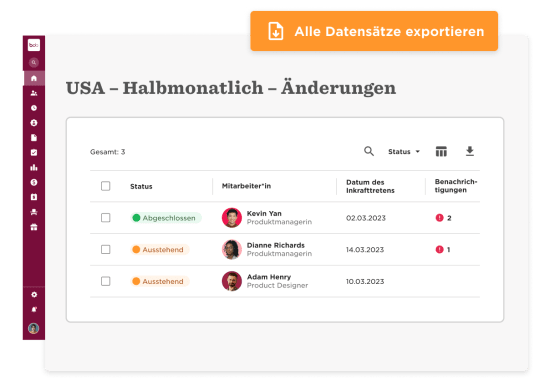
Task: Open the sidebar search icon
Action: (x=34, y=62)
